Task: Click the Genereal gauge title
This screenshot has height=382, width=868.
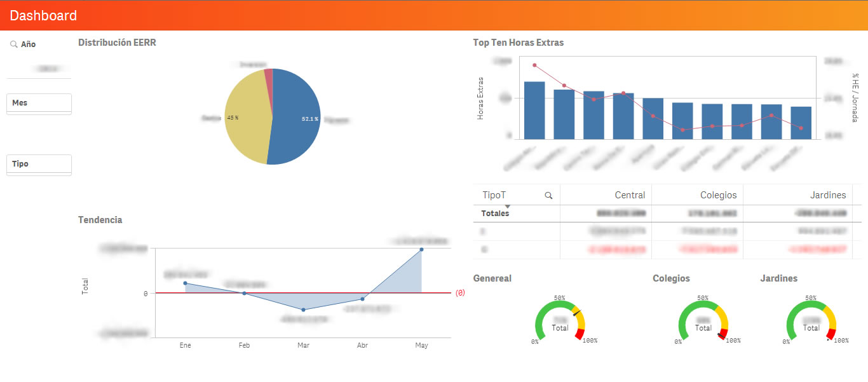Action: pyautogui.click(x=492, y=278)
